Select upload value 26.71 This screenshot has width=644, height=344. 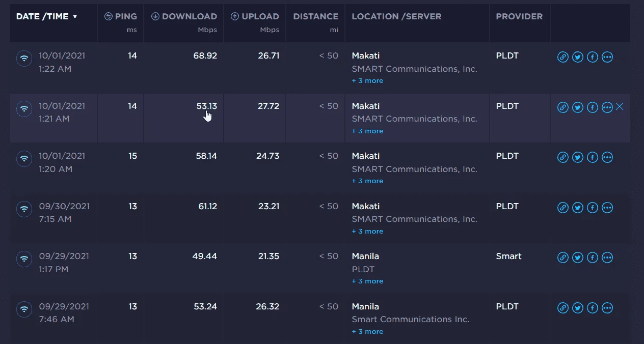point(269,55)
